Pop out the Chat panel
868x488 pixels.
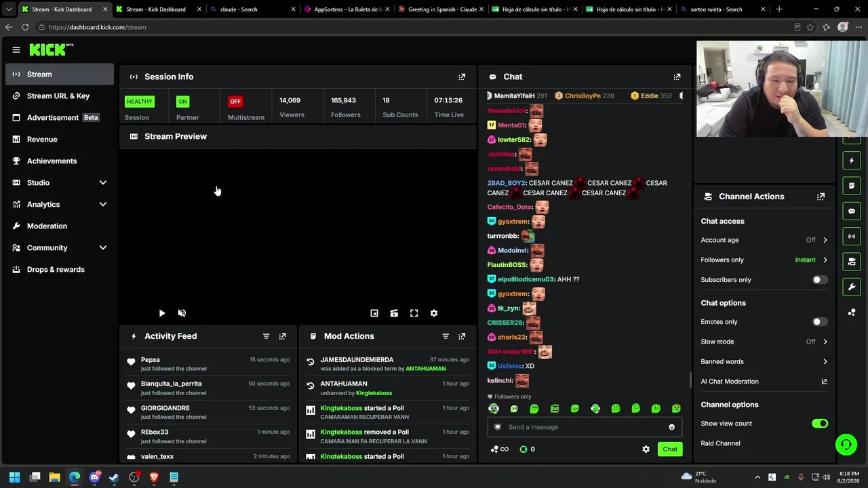pyautogui.click(x=677, y=77)
